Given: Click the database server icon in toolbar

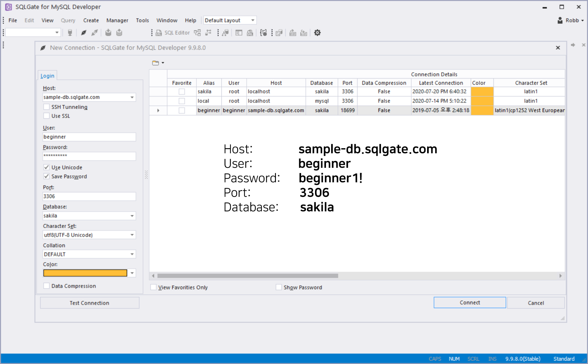Looking at the screenshot, I should click(x=70, y=33).
